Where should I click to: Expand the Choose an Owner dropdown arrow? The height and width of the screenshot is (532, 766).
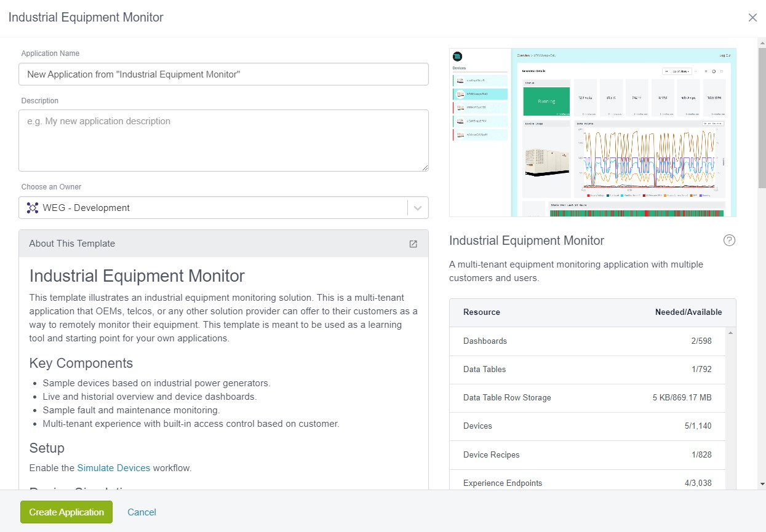coord(418,208)
